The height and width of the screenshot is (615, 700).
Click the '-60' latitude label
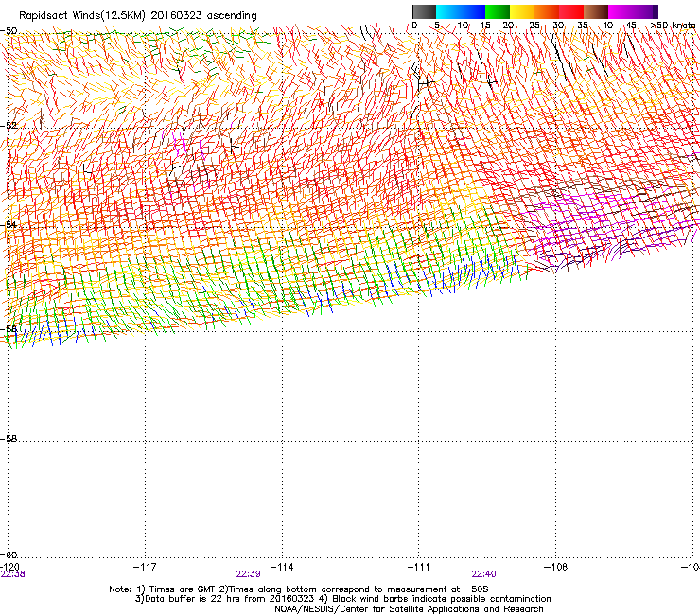coord(9,554)
